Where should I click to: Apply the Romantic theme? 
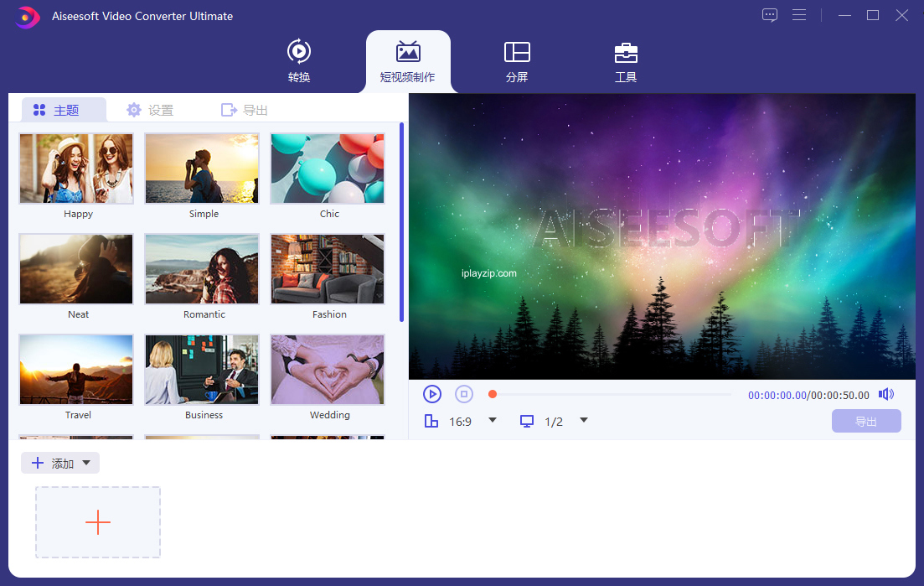click(202, 269)
